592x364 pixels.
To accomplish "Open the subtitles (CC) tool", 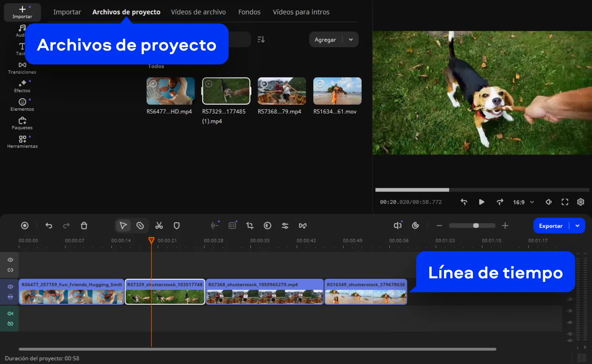I will coord(232,226).
